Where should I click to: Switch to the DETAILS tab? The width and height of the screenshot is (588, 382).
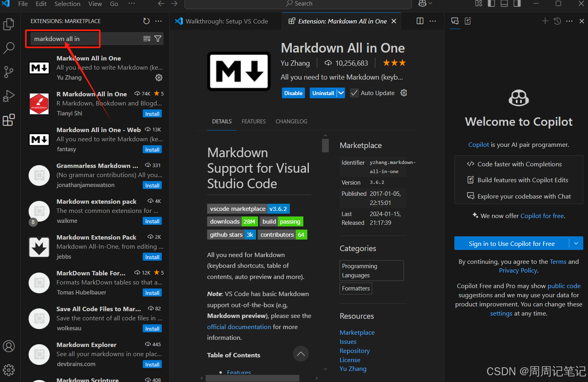tap(222, 121)
